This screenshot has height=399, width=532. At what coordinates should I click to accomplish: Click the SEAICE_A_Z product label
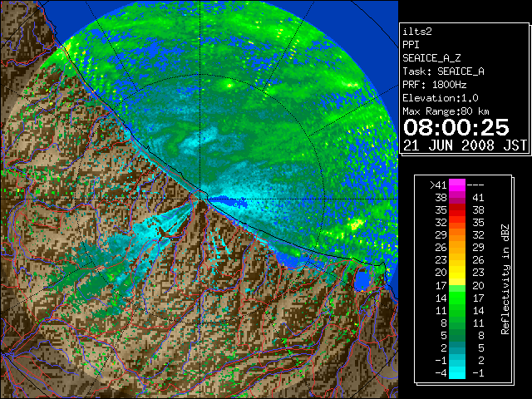pyautogui.click(x=431, y=58)
